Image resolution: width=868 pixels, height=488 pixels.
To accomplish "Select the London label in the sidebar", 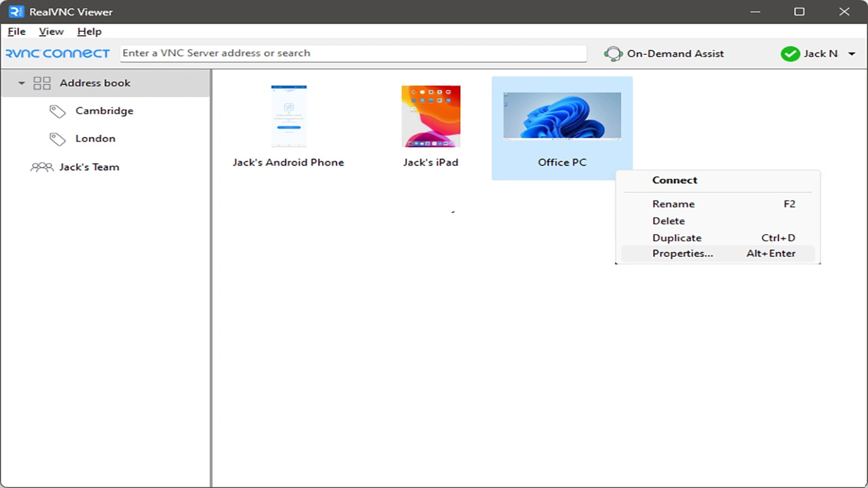I will [96, 139].
